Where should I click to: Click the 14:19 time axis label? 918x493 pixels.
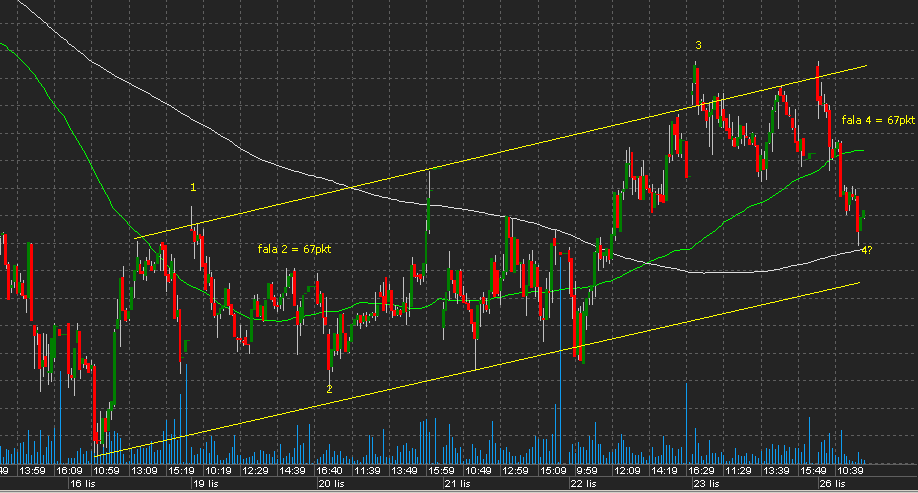point(664,471)
